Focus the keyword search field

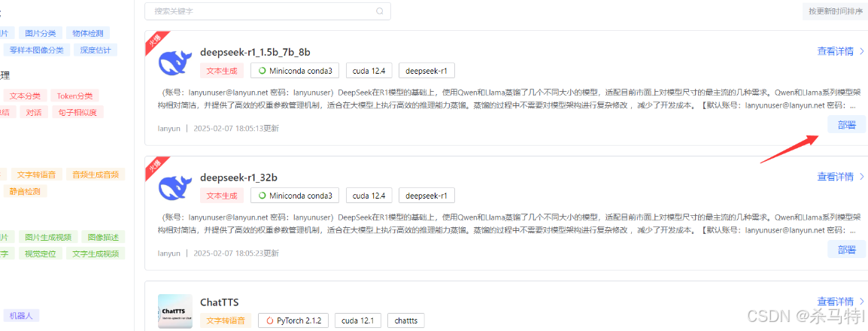coord(268,11)
